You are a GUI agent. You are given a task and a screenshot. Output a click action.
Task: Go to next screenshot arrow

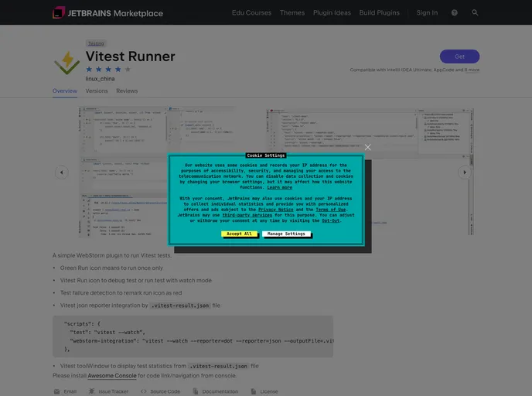coord(465,172)
